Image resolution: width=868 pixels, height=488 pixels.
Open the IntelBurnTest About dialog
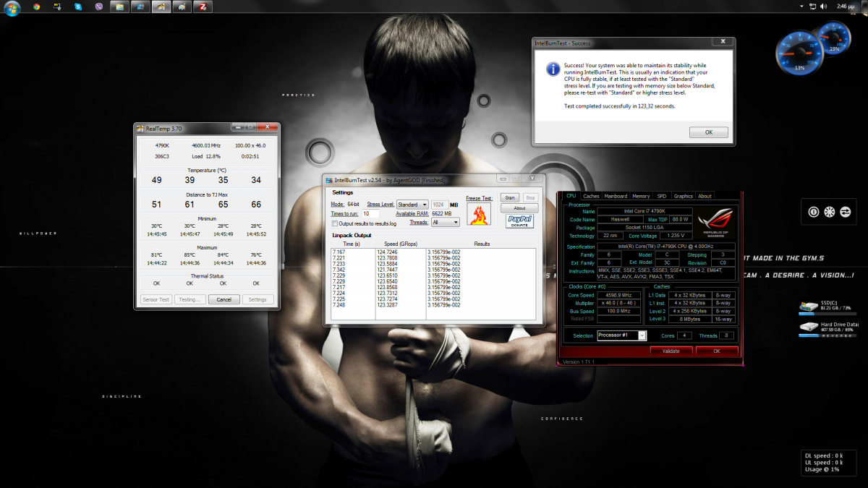(519, 208)
